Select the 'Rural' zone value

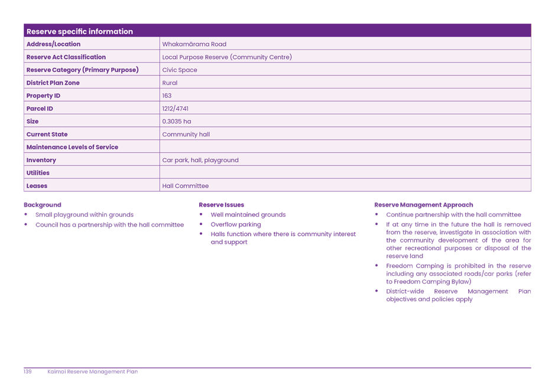tap(170, 83)
